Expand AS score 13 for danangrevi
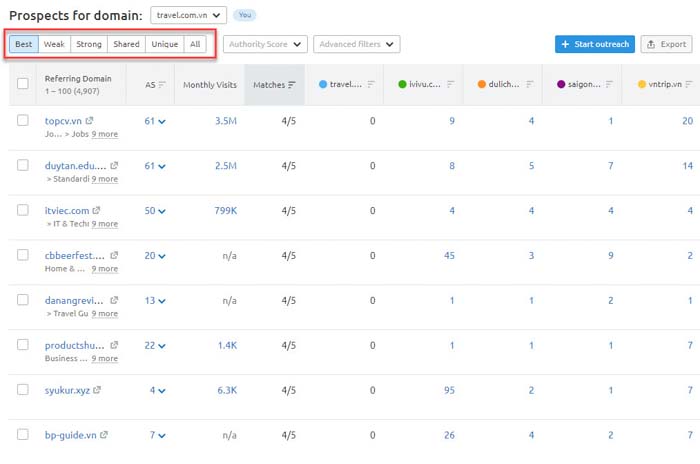The width and height of the screenshot is (700, 464). click(155, 301)
